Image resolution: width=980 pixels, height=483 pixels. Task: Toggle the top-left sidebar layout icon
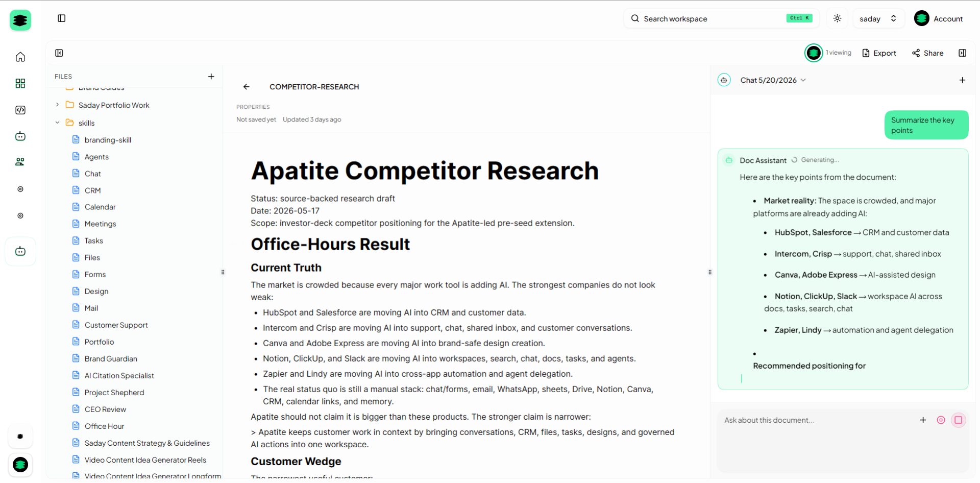(62, 18)
